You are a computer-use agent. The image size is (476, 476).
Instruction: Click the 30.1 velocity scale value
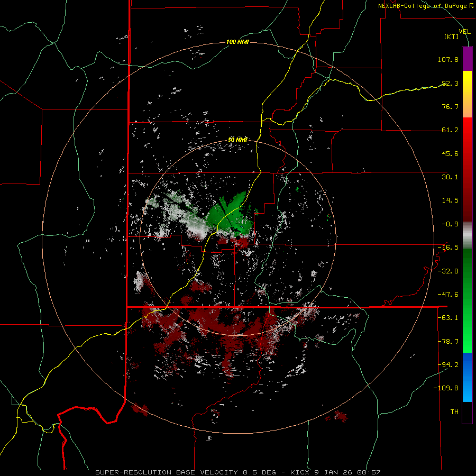coord(450,177)
